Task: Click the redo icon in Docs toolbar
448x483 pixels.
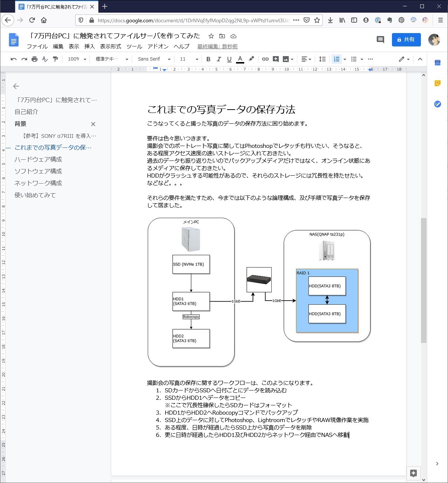Action: [24, 59]
